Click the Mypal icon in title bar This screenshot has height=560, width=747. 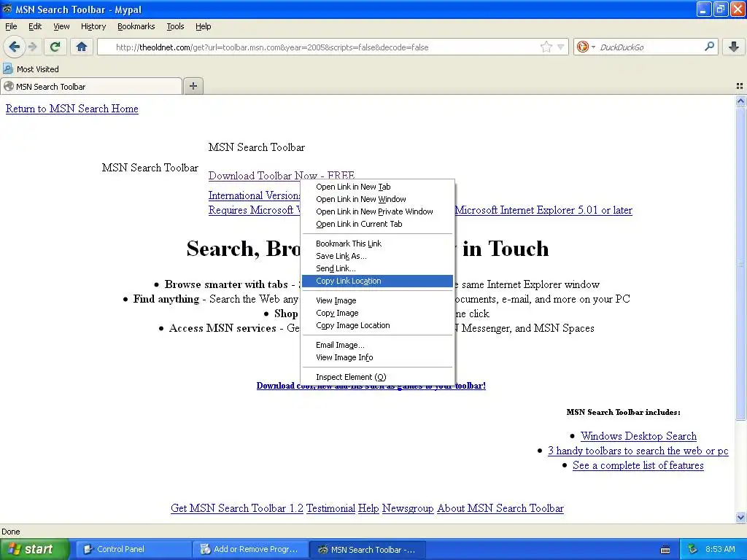click(7, 9)
